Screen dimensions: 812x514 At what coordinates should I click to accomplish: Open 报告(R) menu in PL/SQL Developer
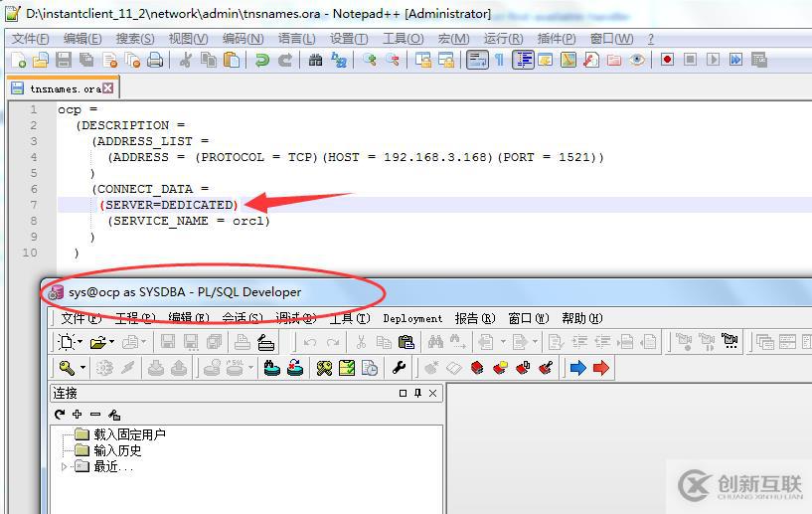pyautogui.click(x=475, y=318)
